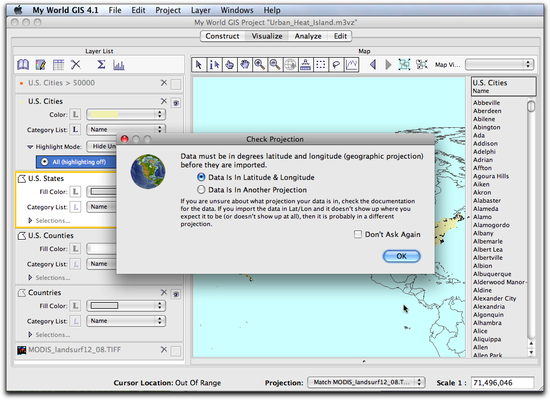Viewport: 550px width, 400px height.
Task: Expand U.S. States Selections section
Action: coord(30,220)
